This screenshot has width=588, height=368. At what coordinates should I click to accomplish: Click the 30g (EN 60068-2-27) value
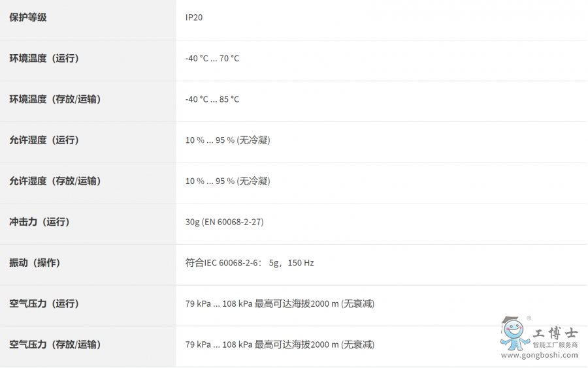point(224,222)
